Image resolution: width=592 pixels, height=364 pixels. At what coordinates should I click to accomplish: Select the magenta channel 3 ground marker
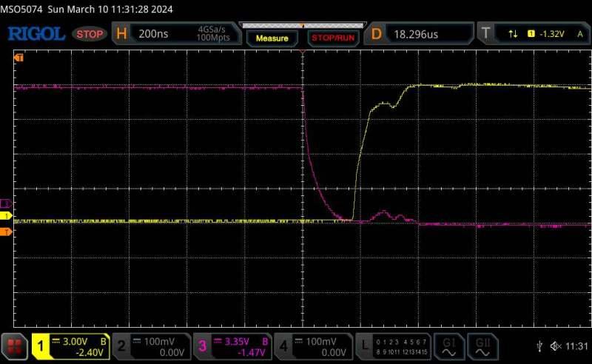point(7,203)
